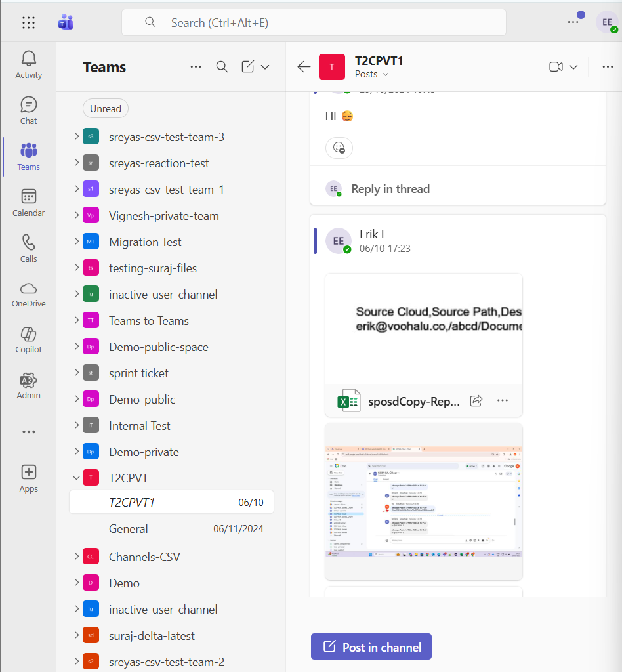Screen dimensions: 622x672
Task: Toggle the Unread filter
Action: point(105,108)
